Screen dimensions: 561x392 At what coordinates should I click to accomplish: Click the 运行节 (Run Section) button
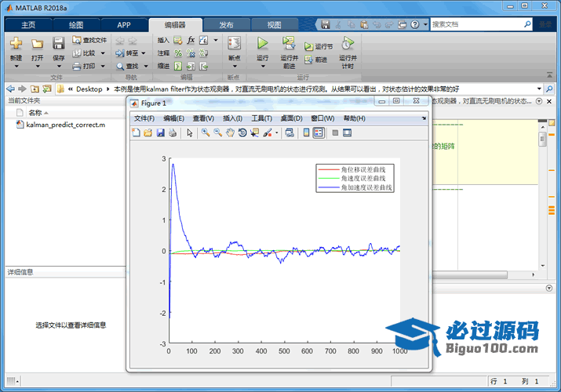(x=319, y=47)
